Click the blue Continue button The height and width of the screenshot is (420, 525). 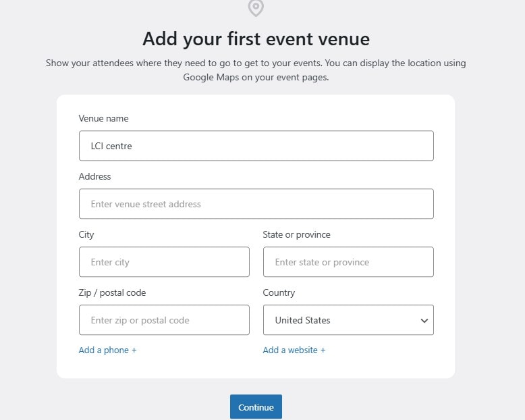click(256, 407)
